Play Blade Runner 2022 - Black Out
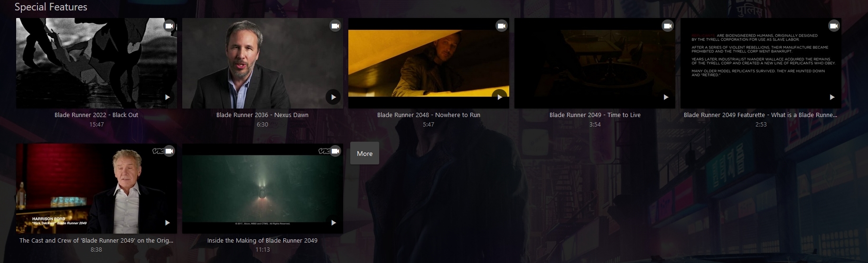This screenshot has height=263, width=868. pos(167,97)
